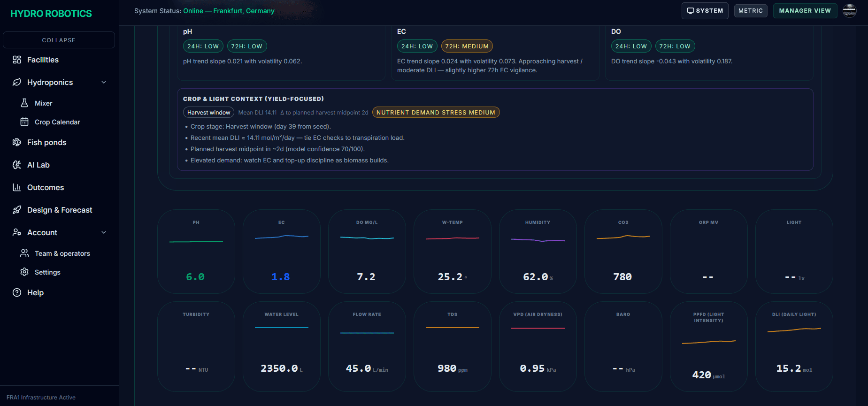Collapse the Account submenu chevron
This screenshot has width=868, height=406.
click(x=104, y=232)
